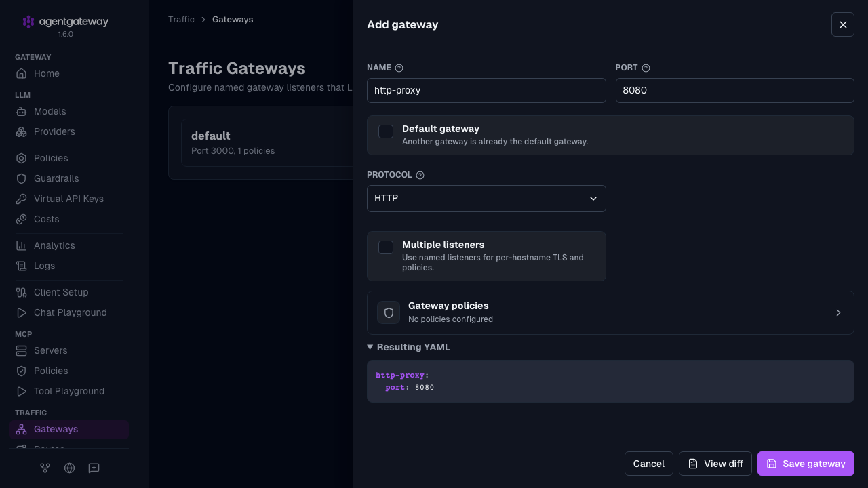Viewport: 868px width, 488px height.
Task: Click the agentgateway logo
Action: pos(65,22)
